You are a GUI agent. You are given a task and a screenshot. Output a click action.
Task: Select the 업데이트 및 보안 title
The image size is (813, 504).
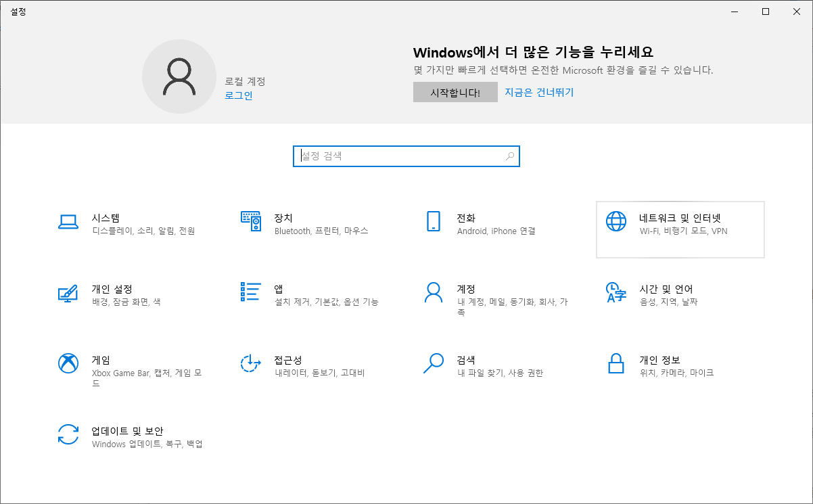[x=128, y=431]
